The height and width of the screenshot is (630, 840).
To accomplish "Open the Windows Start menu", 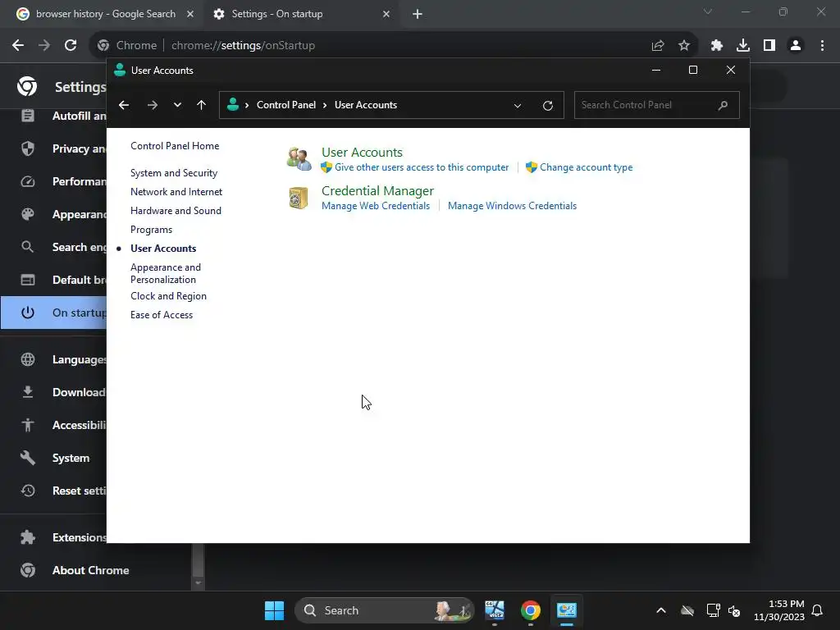I will coord(274,610).
